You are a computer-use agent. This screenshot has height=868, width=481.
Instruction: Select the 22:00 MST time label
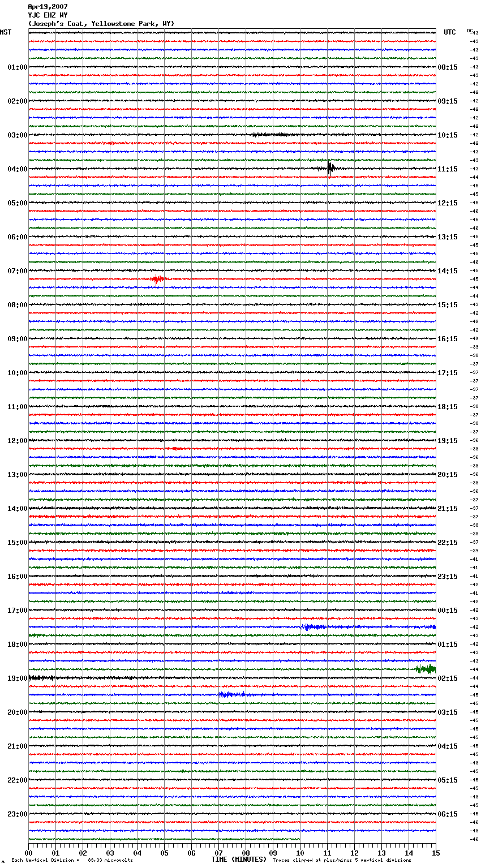tap(18, 780)
